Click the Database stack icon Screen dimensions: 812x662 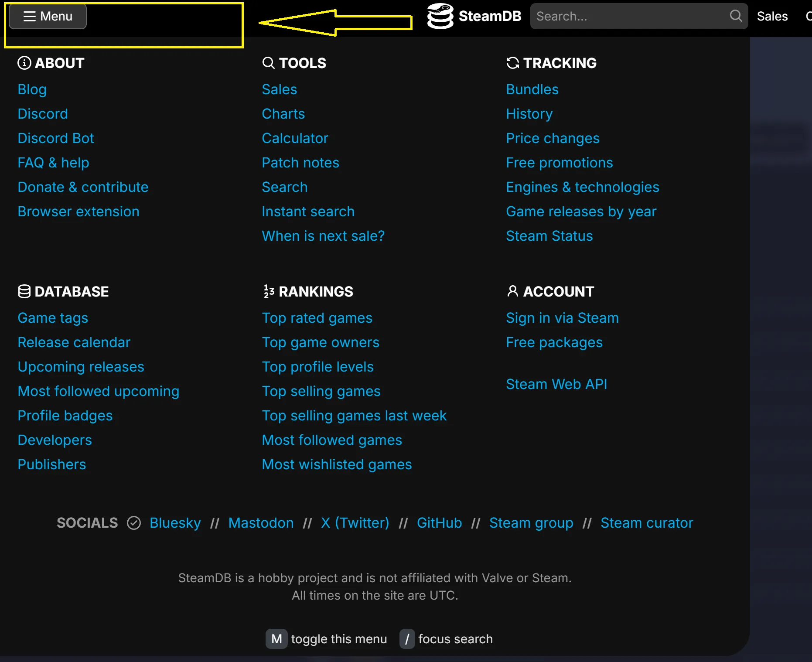tap(24, 291)
